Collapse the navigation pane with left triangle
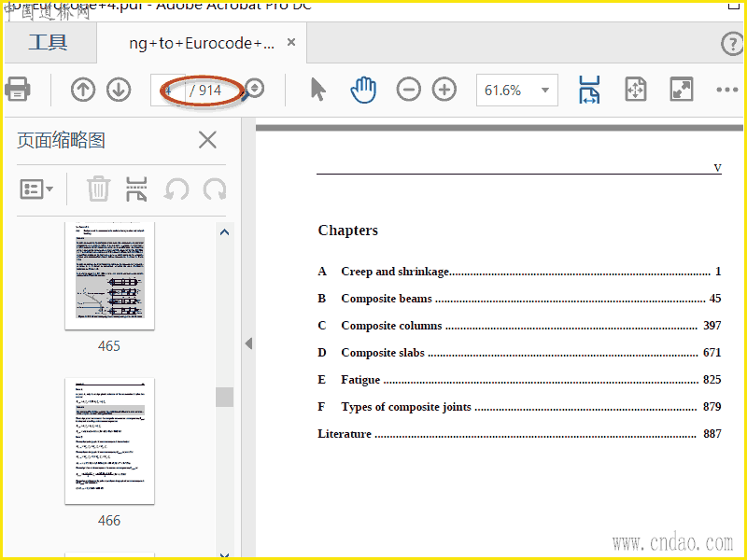 point(248,343)
